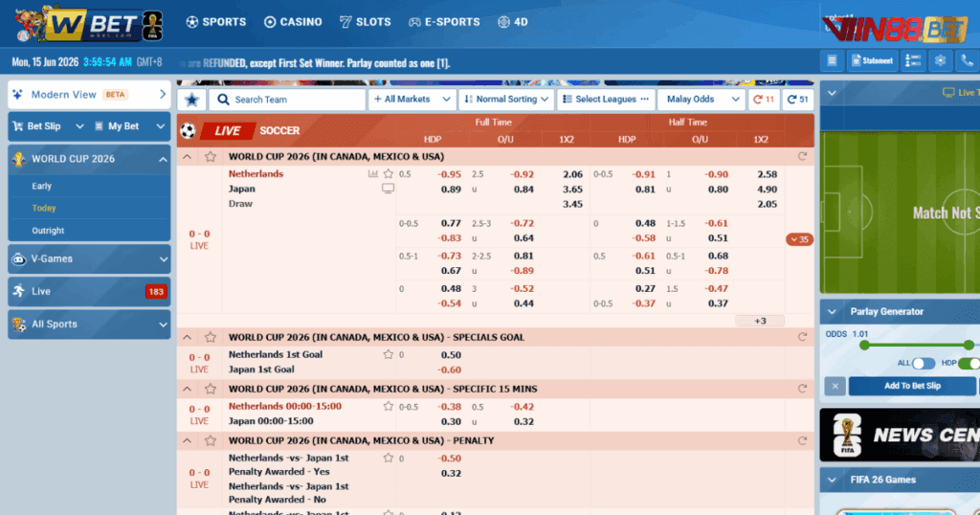Show the +3 more lines button
This screenshot has height=515, width=980.
click(x=760, y=321)
